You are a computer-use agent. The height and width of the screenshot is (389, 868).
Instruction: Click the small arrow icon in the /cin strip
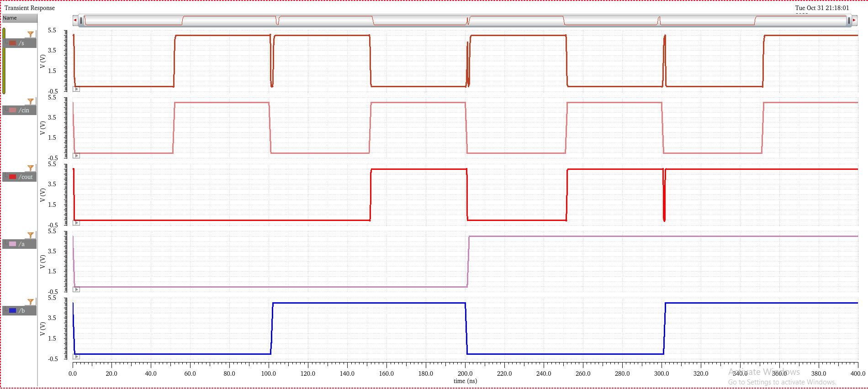click(x=76, y=156)
